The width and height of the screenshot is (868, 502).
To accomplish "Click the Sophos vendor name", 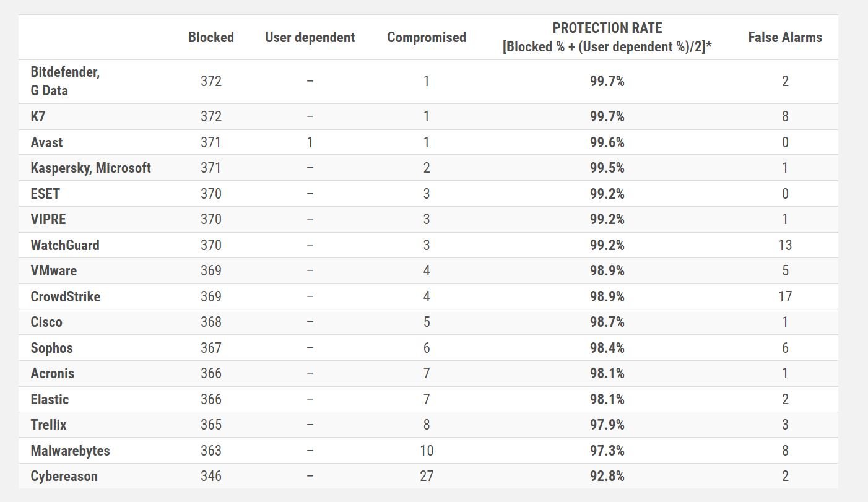I will tap(51, 348).
